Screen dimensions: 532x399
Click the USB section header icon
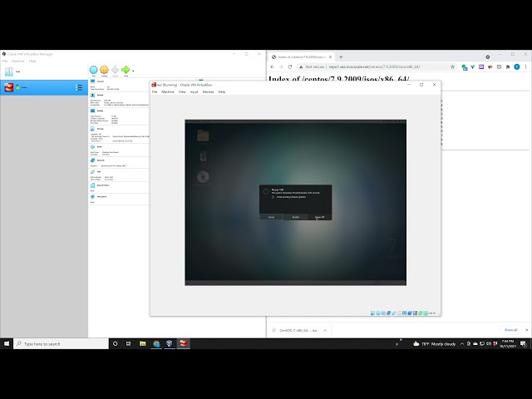click(92, 172)
